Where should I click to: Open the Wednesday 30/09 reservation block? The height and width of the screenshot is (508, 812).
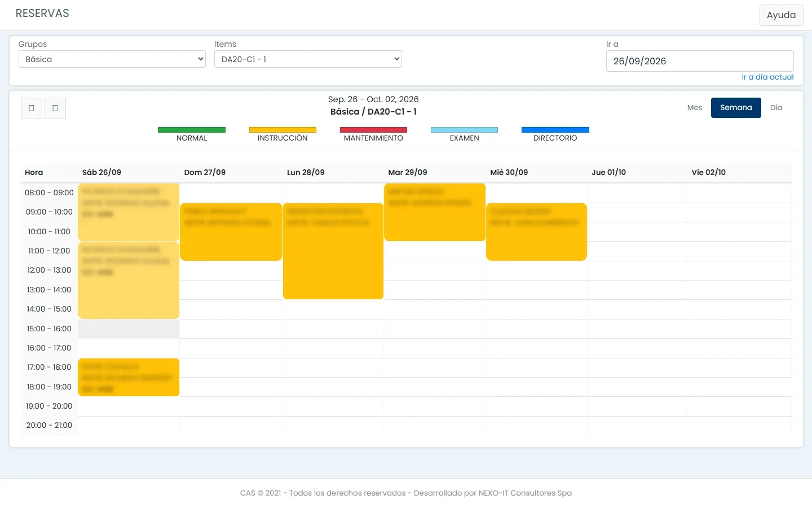[x=536, y=232]
